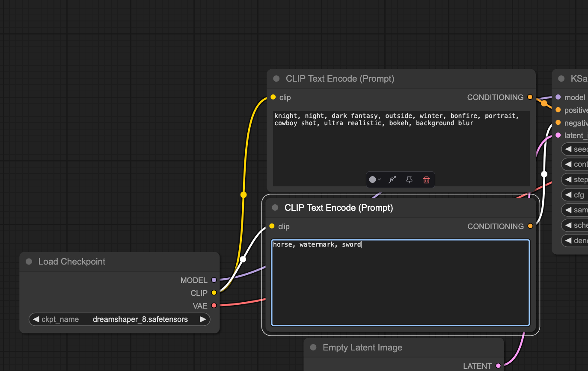The image size is (588, 371).
Task: Click the horse, watermark, sword prompt field
Action: (x=401, y=283)
